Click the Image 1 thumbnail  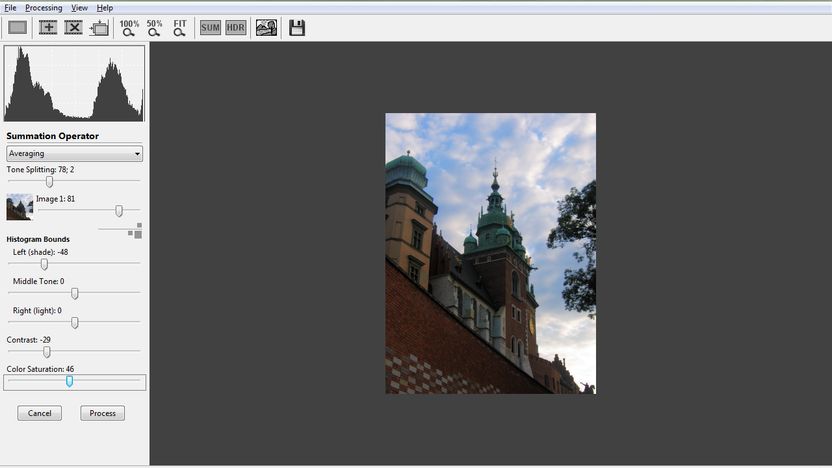(20, 207)
